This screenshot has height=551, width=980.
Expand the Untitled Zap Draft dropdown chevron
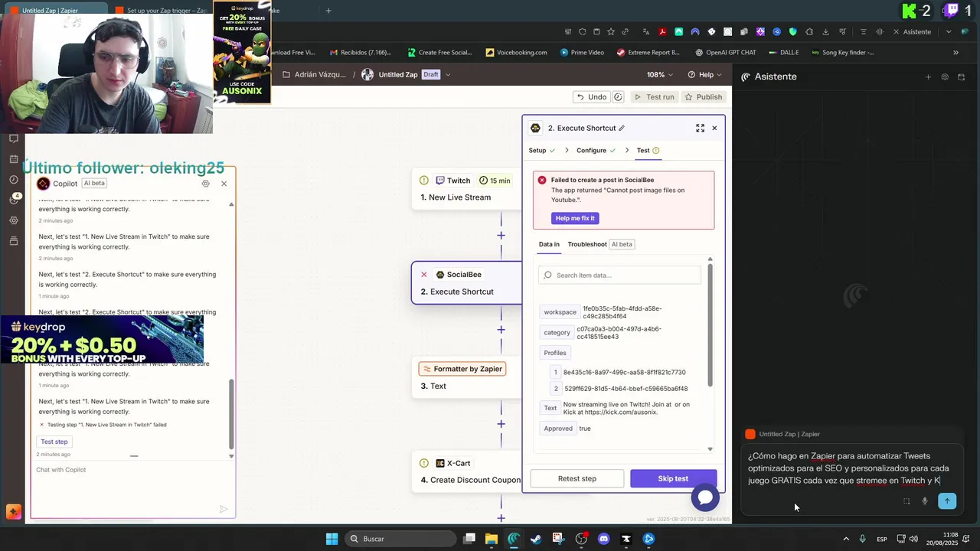pos(448,75)
